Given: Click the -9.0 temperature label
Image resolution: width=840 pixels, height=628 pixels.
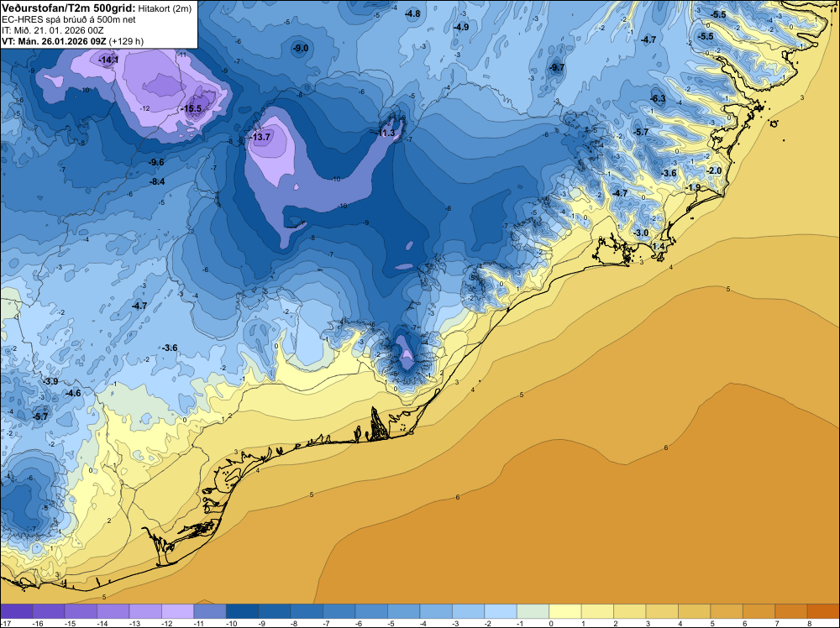Looking at the screenshot, I should click(301, 48).
